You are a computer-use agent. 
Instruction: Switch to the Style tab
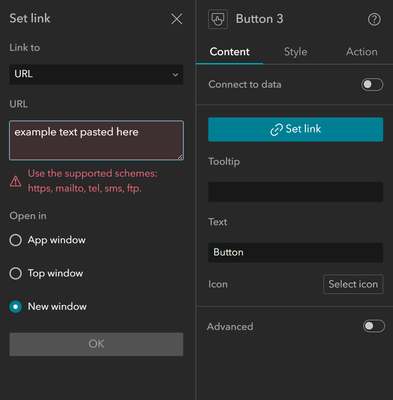pyautogui.click(x=295, y=52)
